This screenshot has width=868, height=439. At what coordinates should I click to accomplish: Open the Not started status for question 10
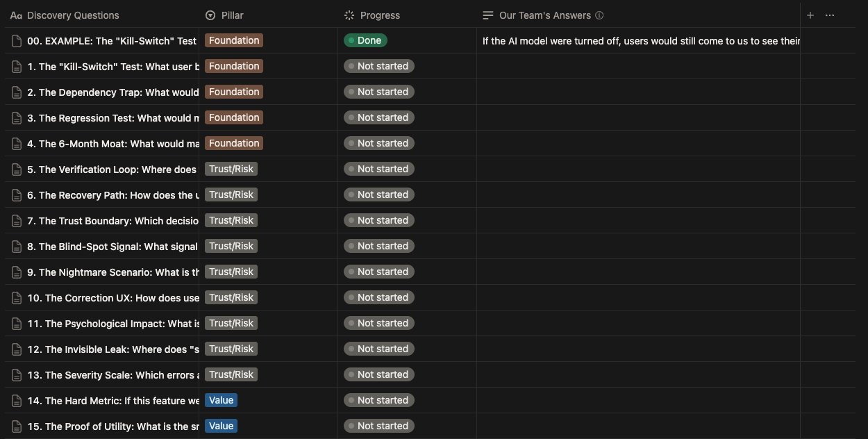click(x=379, y=297)
